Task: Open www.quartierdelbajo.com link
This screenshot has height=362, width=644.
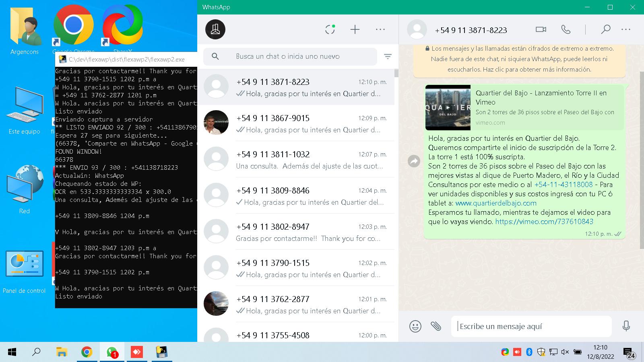Action: click(496, 203)
